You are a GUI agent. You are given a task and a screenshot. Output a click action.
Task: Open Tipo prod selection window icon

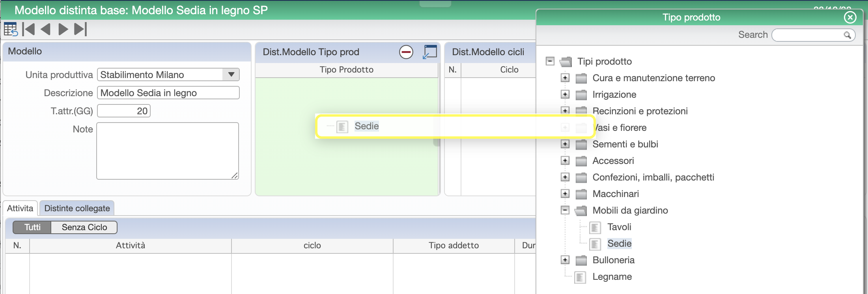pyautogui.click(x=430, y=52)
